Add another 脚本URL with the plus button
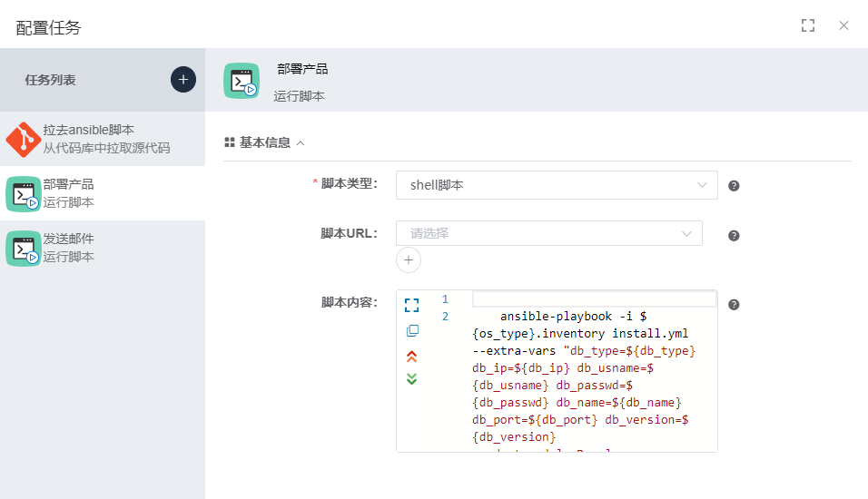The height and width of the screenshot is (499, 868). tap(409, 260)
